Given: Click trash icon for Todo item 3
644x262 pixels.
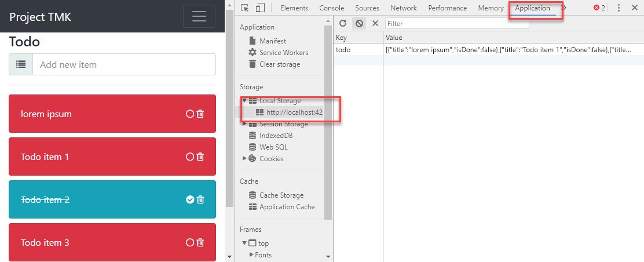Looking at the screenshot, I should (200, 243).
